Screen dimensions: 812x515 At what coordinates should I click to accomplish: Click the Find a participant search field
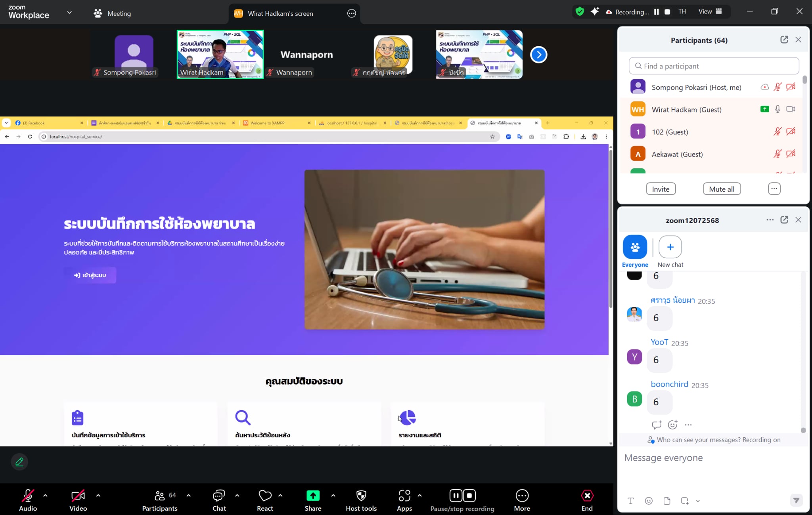coord(714,66)
